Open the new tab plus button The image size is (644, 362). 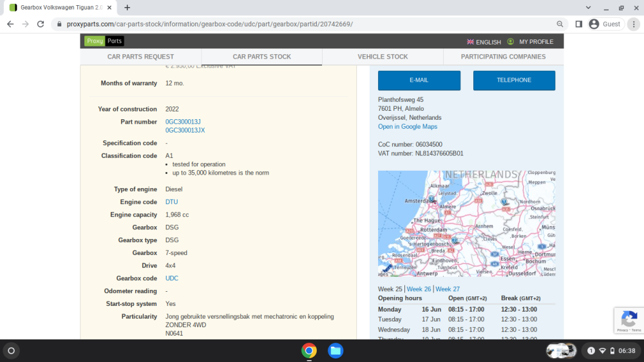point(128,7)
